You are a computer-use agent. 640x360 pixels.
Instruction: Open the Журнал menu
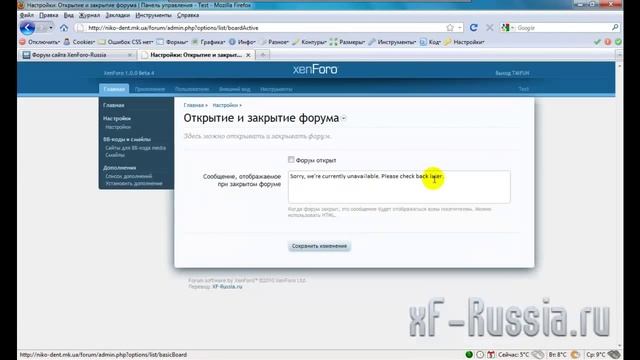[x=89, y=15]
